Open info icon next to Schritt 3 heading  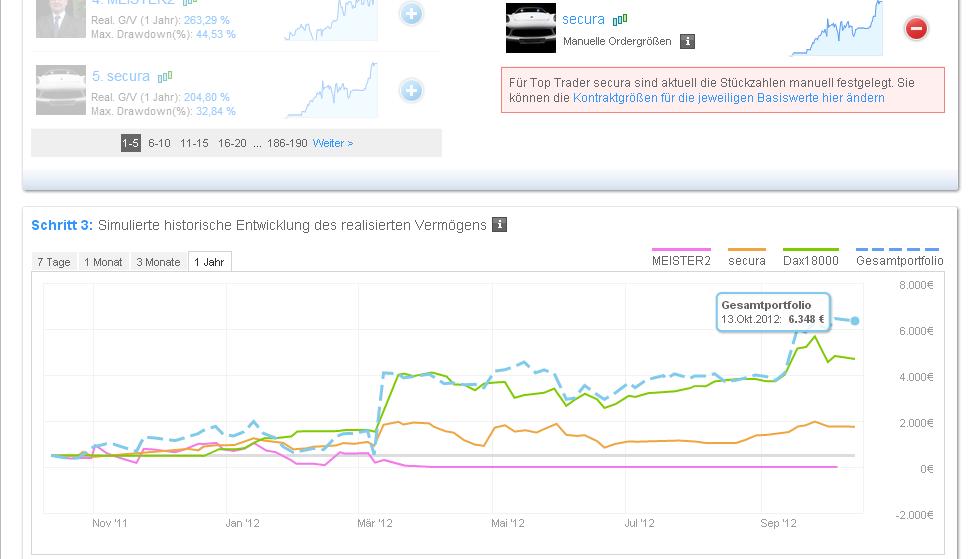(x=500, y=225)
